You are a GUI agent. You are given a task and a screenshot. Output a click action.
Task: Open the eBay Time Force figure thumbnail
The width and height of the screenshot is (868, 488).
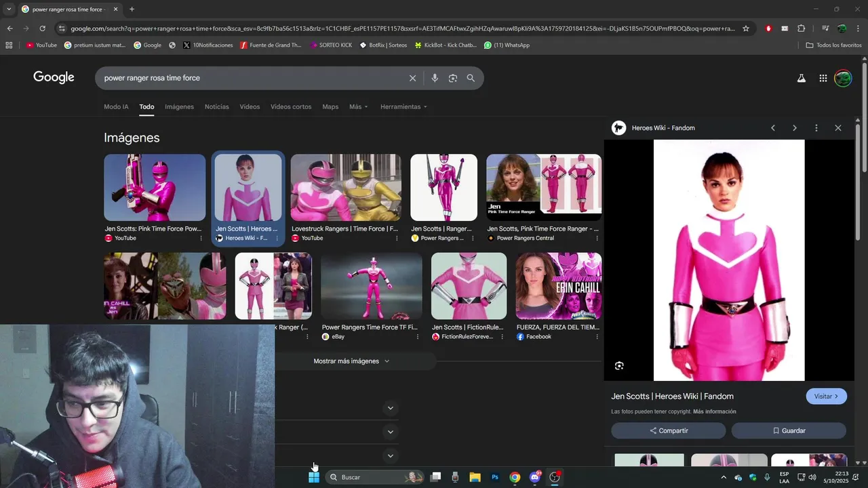click(x=371, y=286)
